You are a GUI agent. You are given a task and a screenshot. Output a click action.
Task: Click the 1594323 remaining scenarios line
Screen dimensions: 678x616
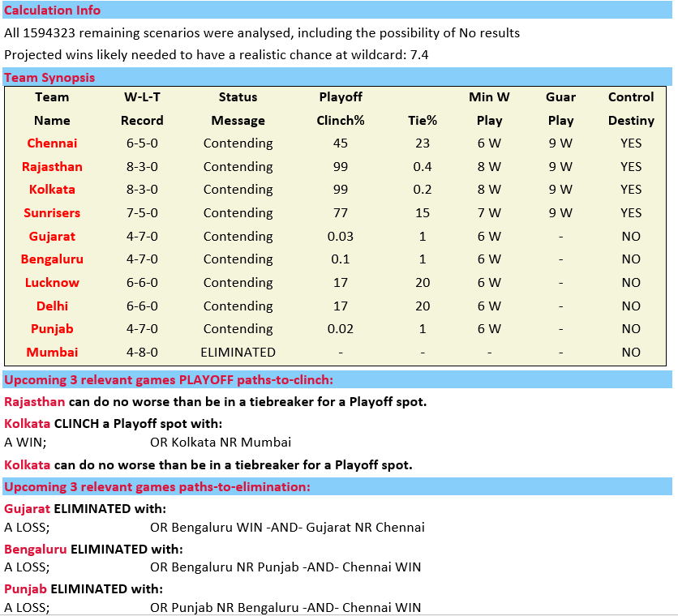click(x=262, y=33)
